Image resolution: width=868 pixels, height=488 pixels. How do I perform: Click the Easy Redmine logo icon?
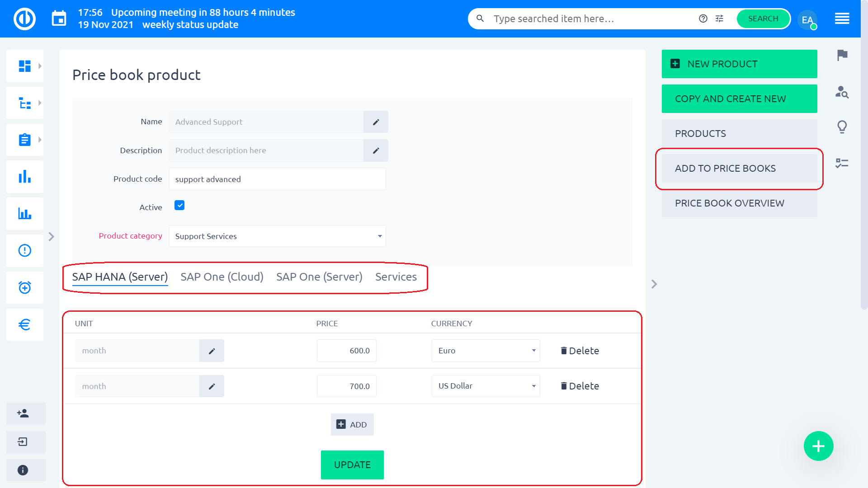pos(24,19)
